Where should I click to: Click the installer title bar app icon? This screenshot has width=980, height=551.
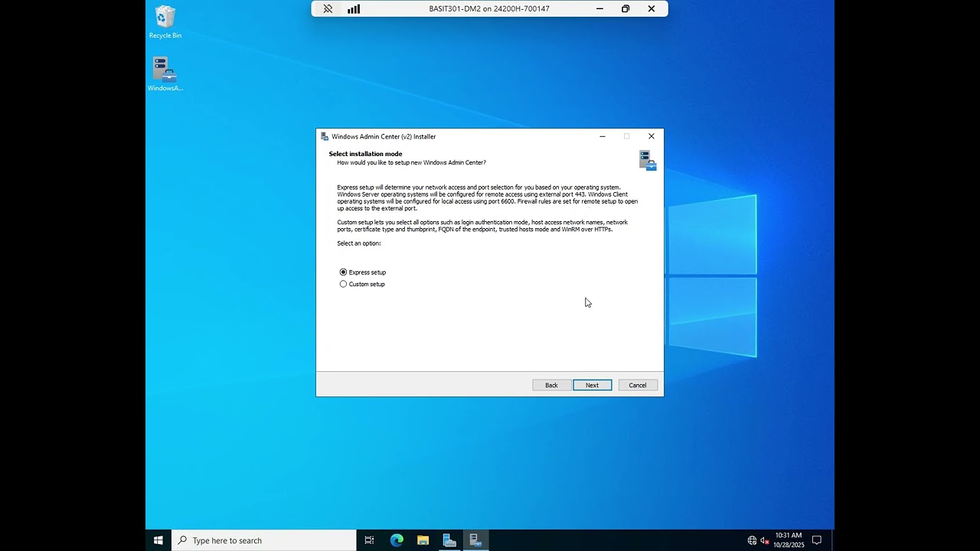tap(325, 136)
